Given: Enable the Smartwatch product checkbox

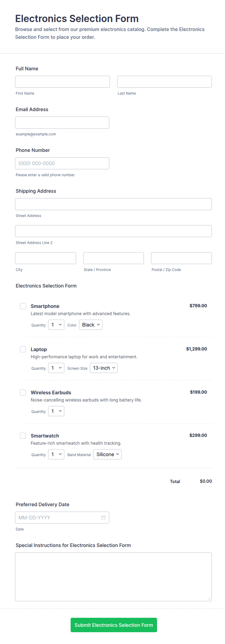Looking at the screenshot, I should pos(23,436).
